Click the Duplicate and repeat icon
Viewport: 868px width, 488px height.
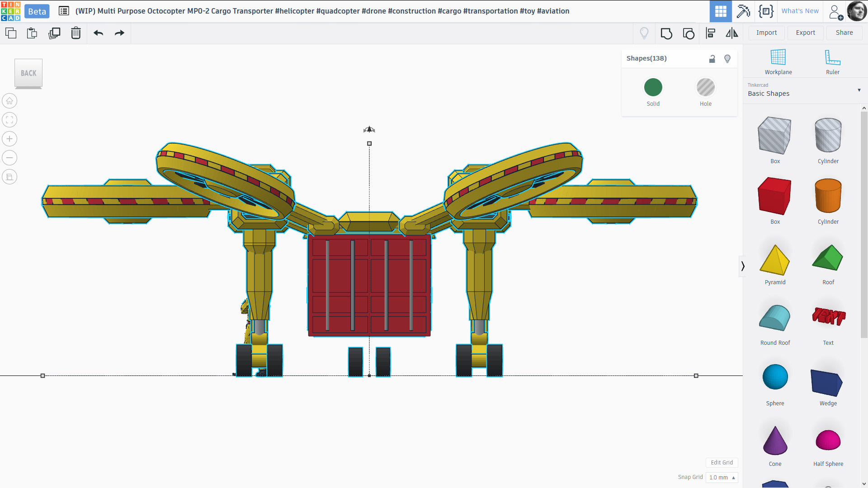click(54, 33)
